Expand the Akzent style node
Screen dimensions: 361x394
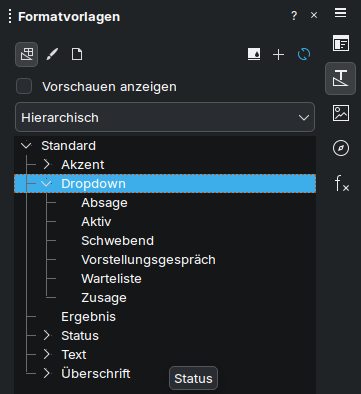46,164
